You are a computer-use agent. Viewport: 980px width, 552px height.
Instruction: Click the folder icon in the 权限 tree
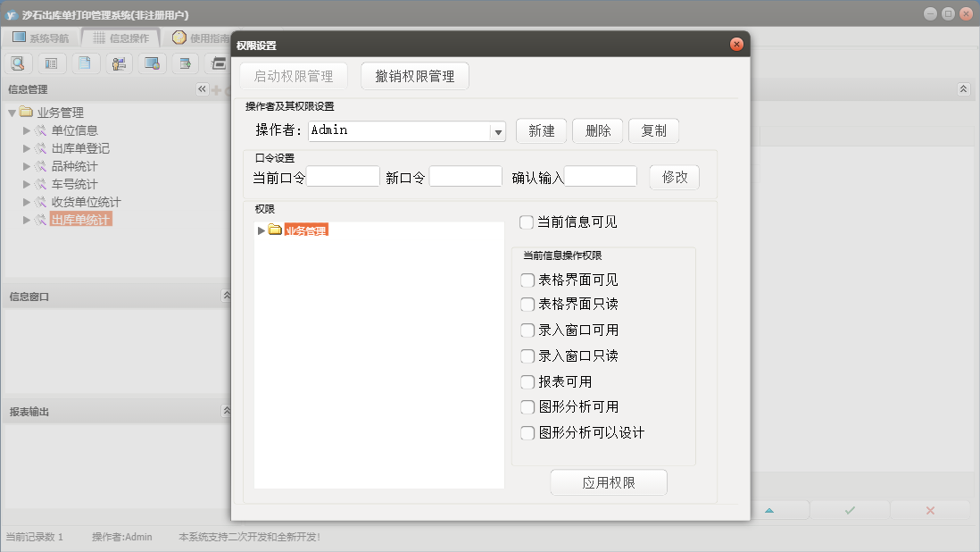(x=275, y=230)
